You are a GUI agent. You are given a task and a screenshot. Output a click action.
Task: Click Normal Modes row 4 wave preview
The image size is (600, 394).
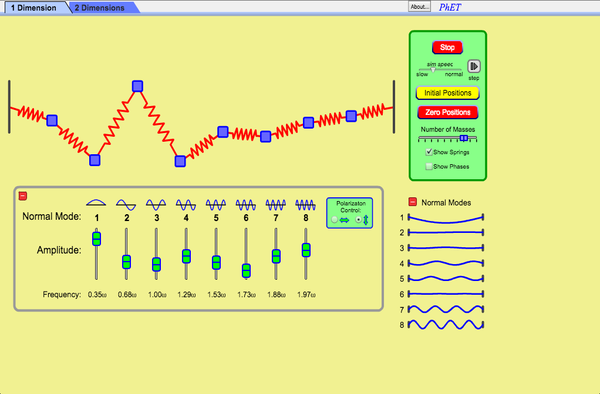pyautogui.click(x=446, y=263)
